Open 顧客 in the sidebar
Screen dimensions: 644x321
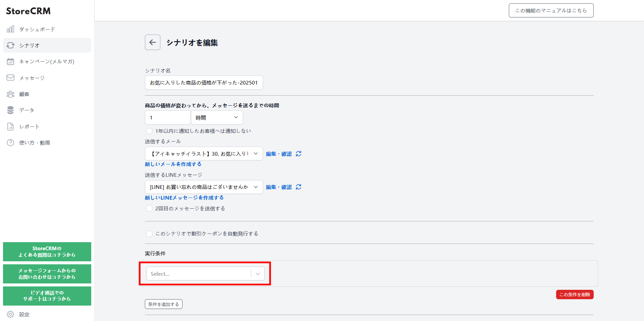[47, 94]
